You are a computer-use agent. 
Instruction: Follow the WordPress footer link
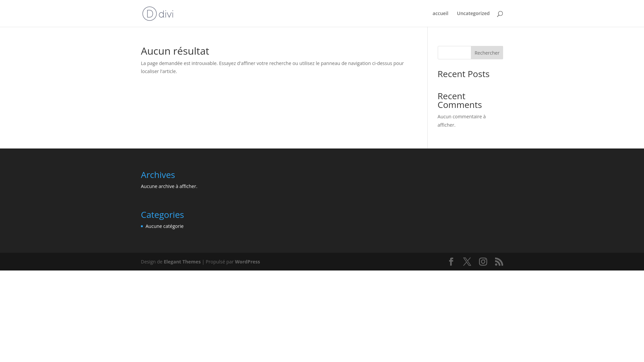point(247,262)
